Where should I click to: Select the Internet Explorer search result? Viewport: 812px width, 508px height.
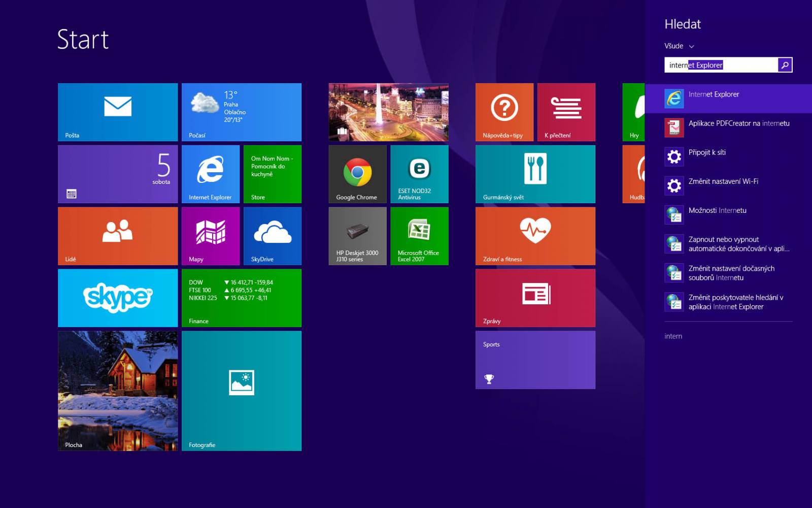tap(729, 99)
